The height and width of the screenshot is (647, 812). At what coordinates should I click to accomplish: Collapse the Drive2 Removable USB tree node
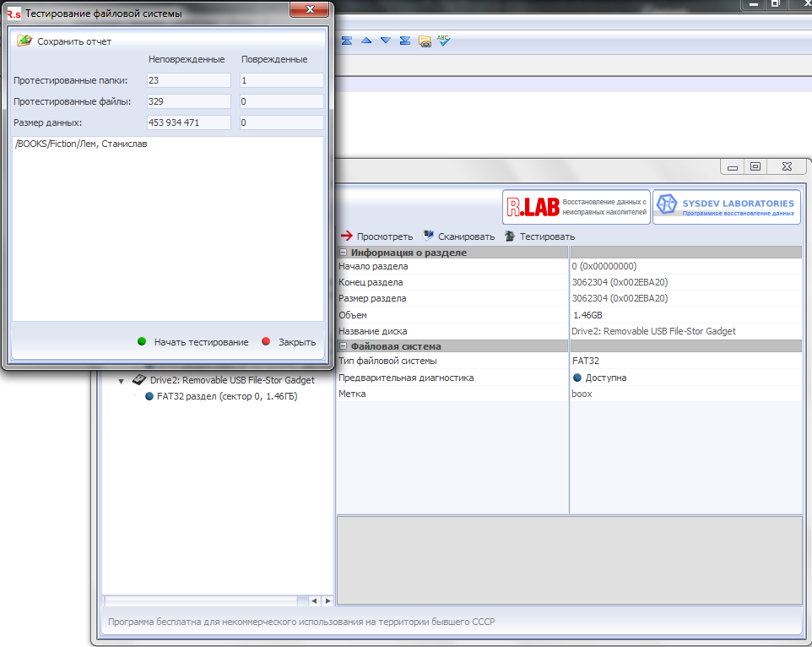pos(122,381)
